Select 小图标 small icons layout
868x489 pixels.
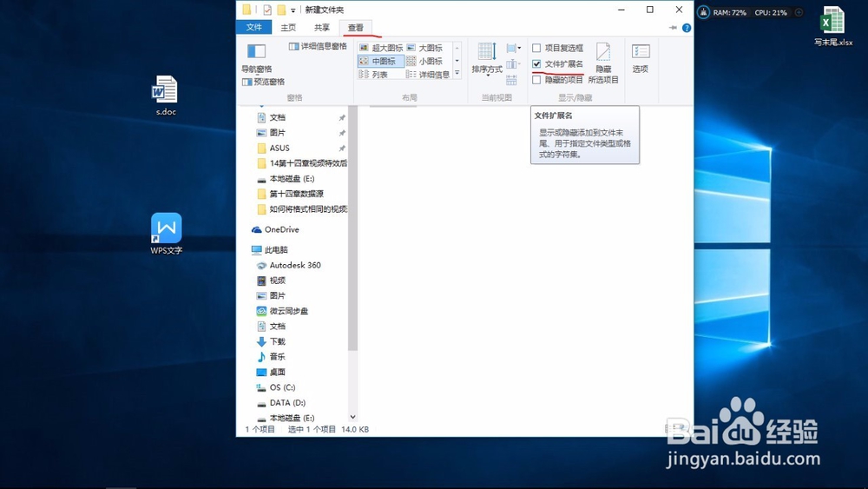pos(424,61)
